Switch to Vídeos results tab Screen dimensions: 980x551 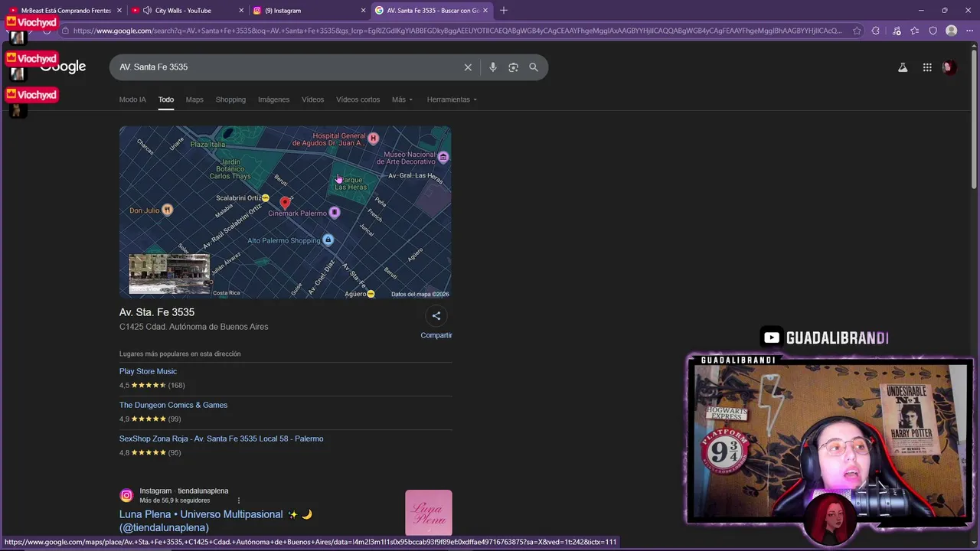click(312, 99)
